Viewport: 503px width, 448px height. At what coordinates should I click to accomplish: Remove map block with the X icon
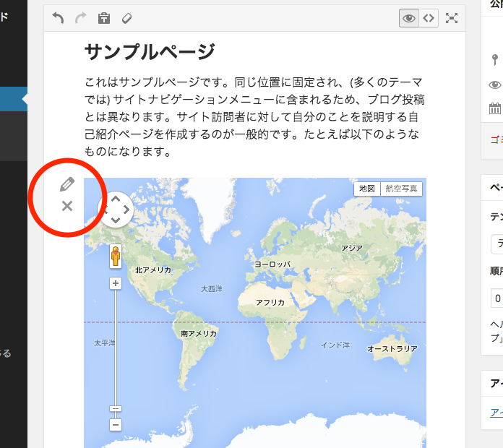tap(67, 206)
